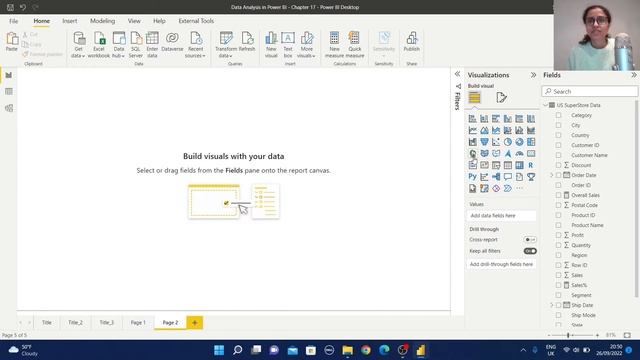The image size is (640, 360).
Task: Switch to the Insert ribbon tab
Action: [69, 21]
